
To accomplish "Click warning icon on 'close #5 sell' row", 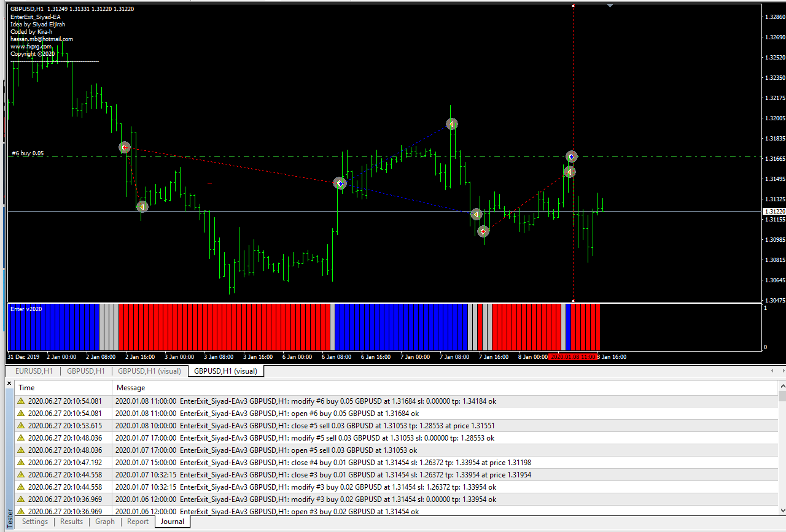I will pos(21,426).
